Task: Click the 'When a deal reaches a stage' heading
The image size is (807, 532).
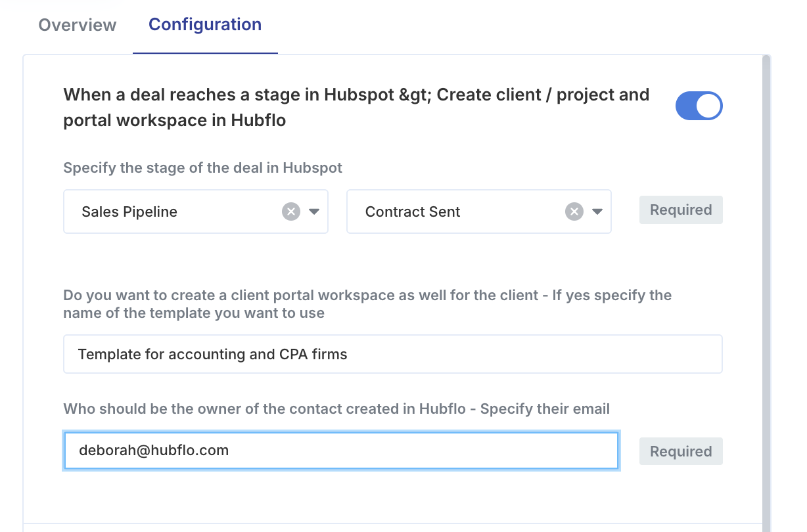Action: click(356, 108)
